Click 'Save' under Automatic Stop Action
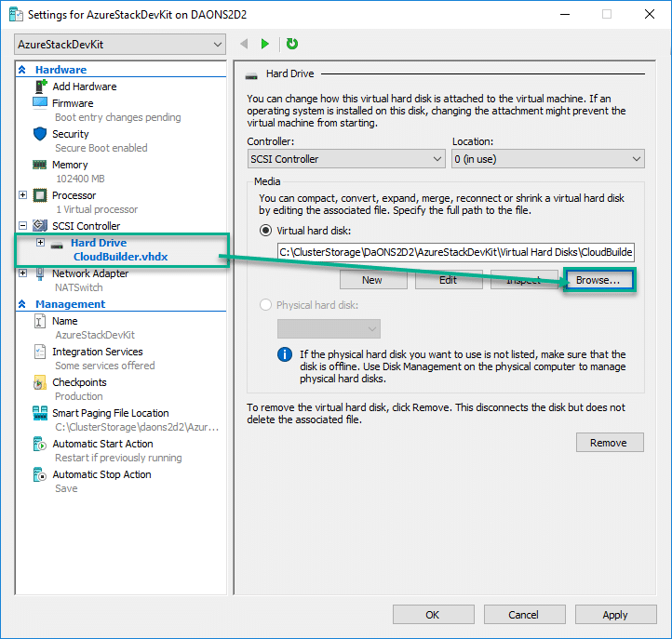This screenshot has width=672, height=639. click(x=66, y=488)
